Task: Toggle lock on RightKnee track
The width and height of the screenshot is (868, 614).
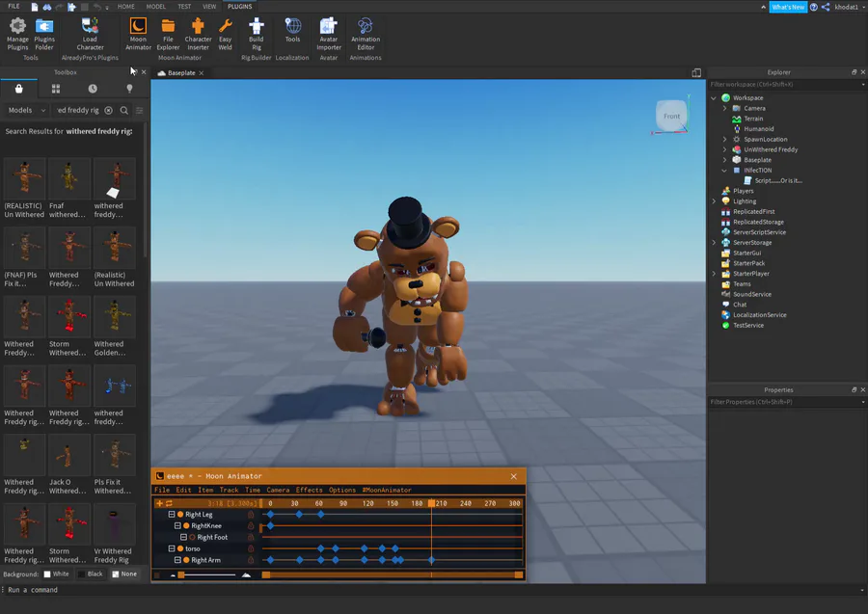Action: tap(251, 525)
